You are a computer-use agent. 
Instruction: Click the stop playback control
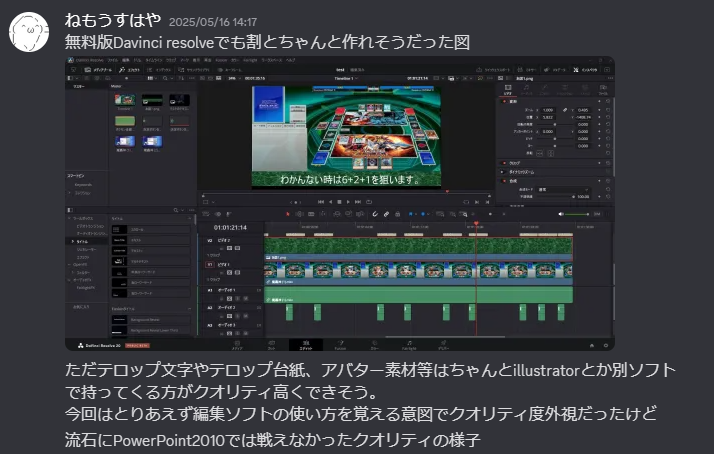[339, 202]
